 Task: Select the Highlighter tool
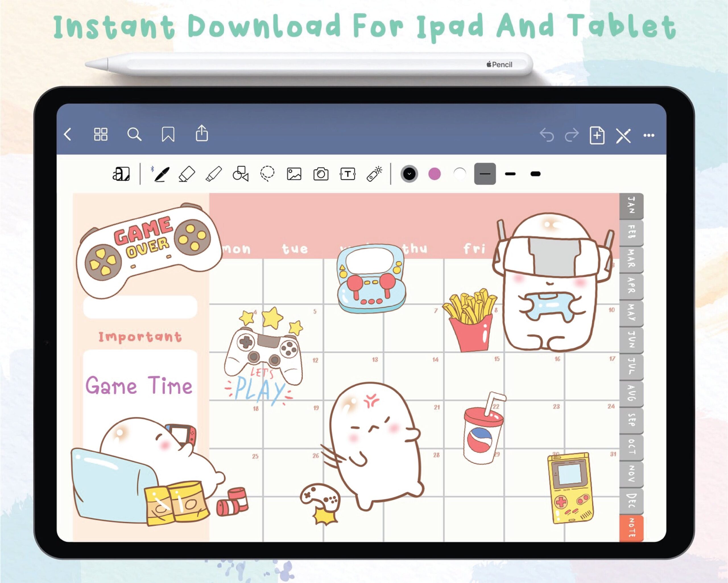click(213, 174)
